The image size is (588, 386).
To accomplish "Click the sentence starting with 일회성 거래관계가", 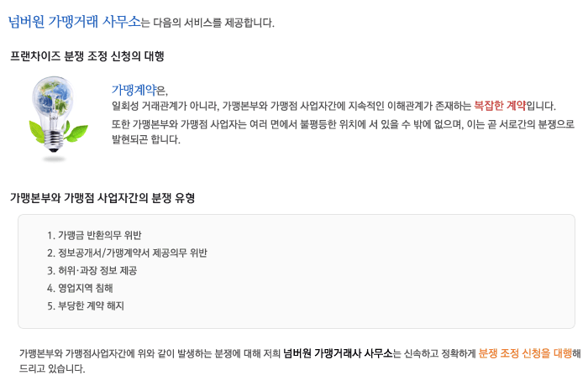I will [333, 106].
